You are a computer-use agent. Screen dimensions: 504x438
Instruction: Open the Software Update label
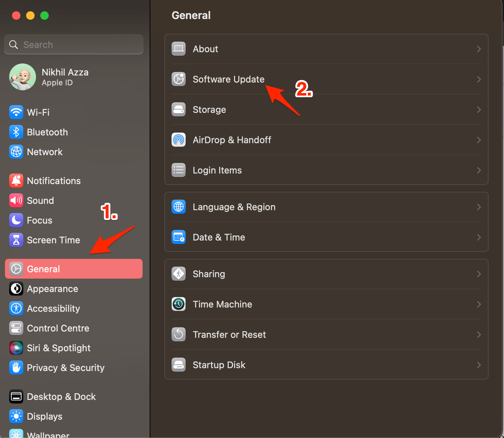228,79
